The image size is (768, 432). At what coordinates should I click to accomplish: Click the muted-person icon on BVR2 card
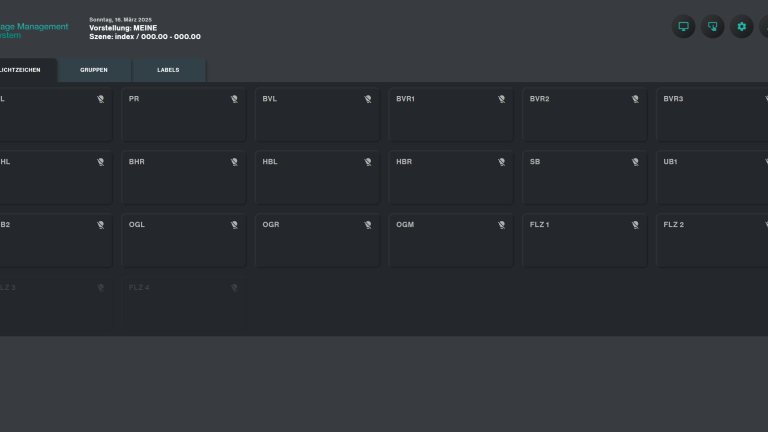click(x=635, y=99)
